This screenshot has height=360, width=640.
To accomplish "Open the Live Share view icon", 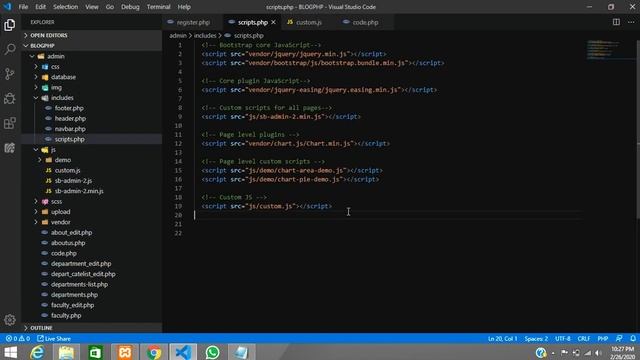I will [x=10, y=147].
